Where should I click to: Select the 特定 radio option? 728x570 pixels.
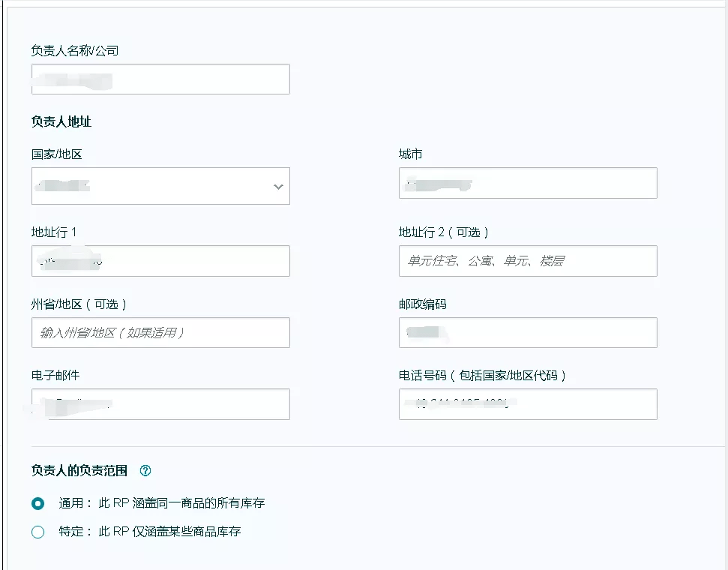(38, 532)
